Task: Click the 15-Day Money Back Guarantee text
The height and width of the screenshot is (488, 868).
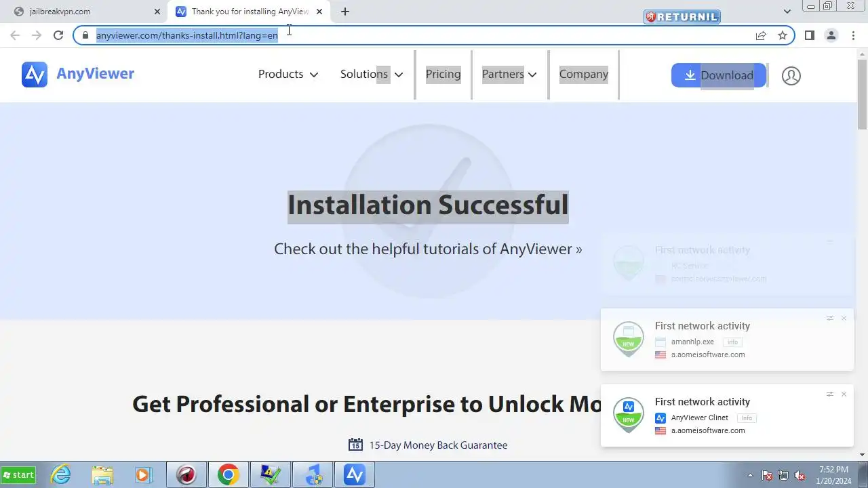Action: [x=438, y=445]
